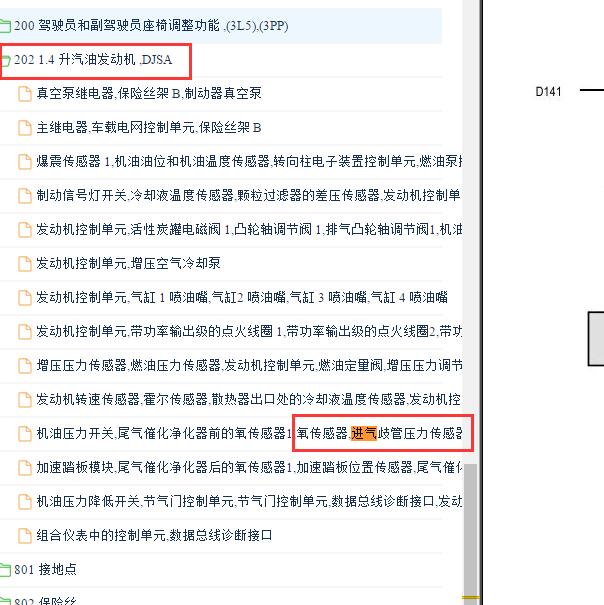The height and width of the screenshot is (605, 604).
Task: Click the page icon beside 主继电器
Action: click(x=25, y=128)
